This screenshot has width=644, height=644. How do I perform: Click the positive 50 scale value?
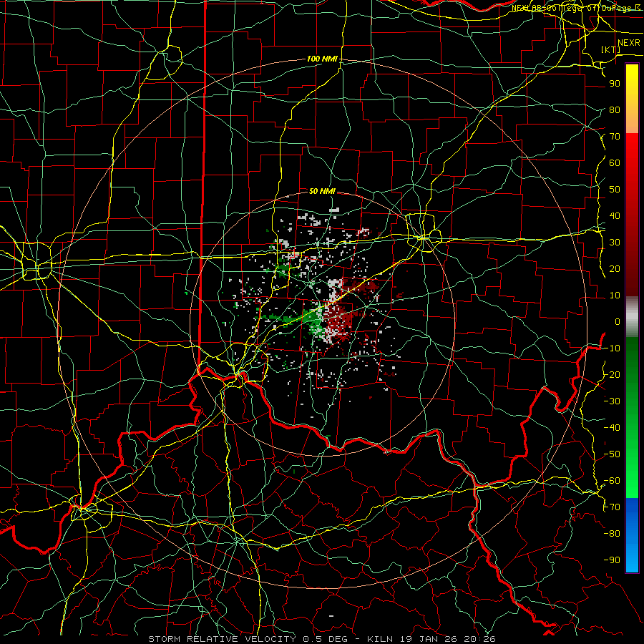(x=615, y=190)
